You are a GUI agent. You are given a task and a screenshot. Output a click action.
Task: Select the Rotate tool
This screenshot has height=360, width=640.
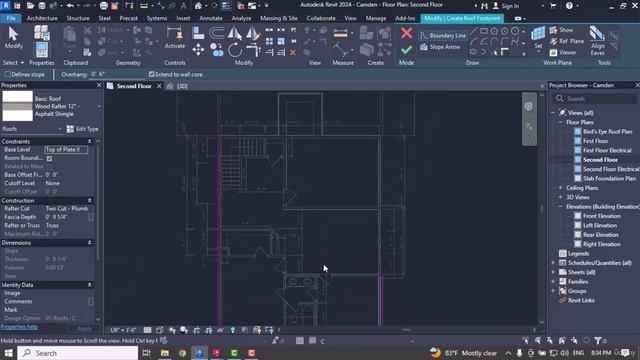235,50
